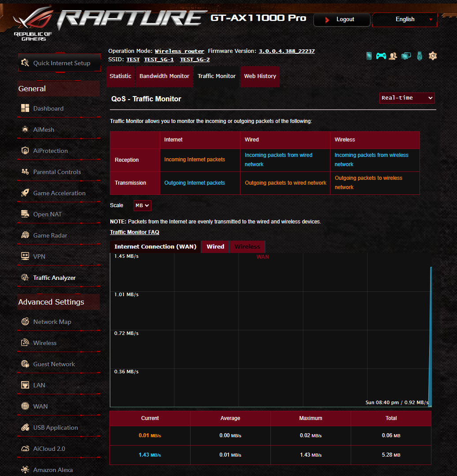This screenshot has width=457, height=476.
Task: Click the AiProtection shield icon
Action: coord(25,151)
